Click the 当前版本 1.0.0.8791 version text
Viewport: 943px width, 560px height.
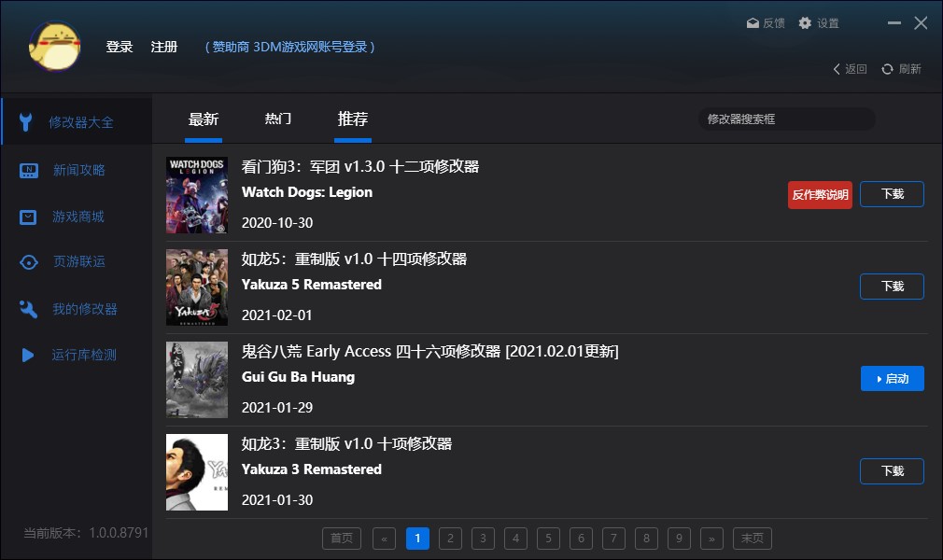pyautogui.click(x=86, y=533)
